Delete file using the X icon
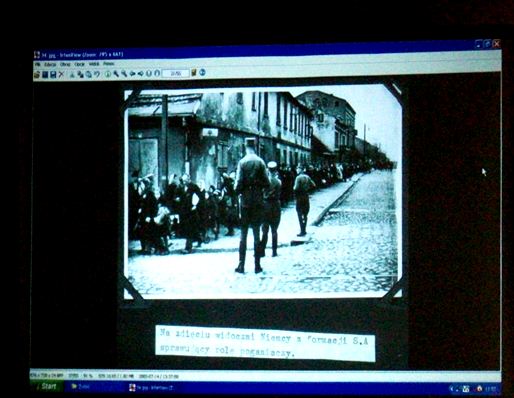The image size is (514, 398). coord(61,74)
